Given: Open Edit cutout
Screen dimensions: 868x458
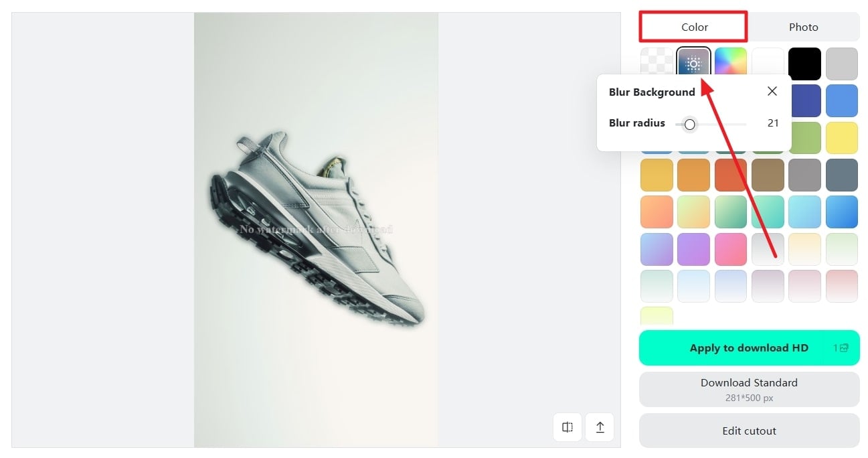Looking at the screenshot, I should click(x=749, y=431).
